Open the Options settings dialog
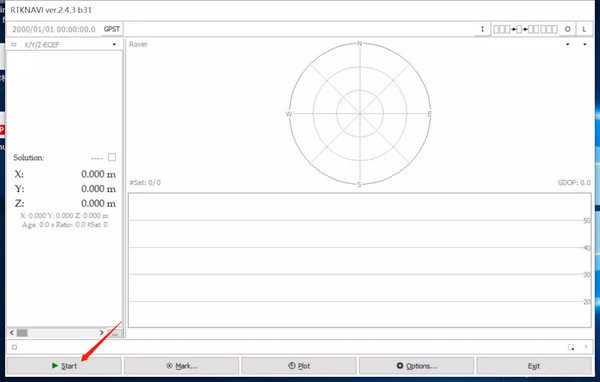 coord(417,366)
